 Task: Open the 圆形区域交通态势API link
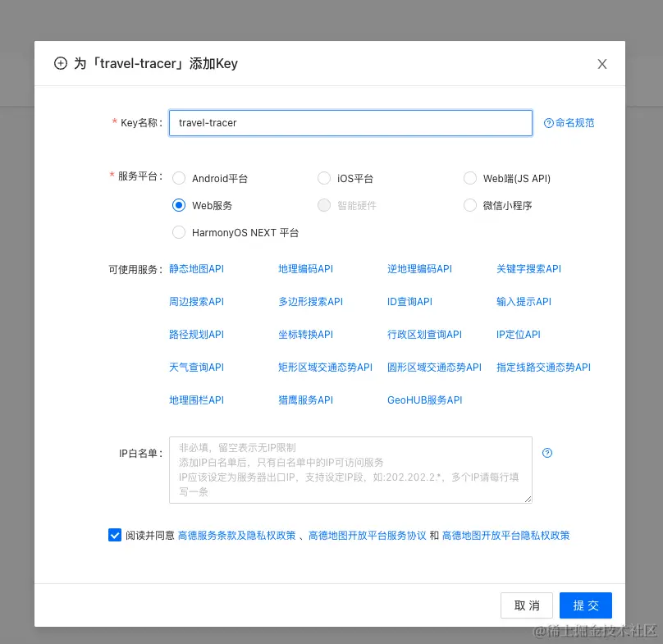point(434,367)
